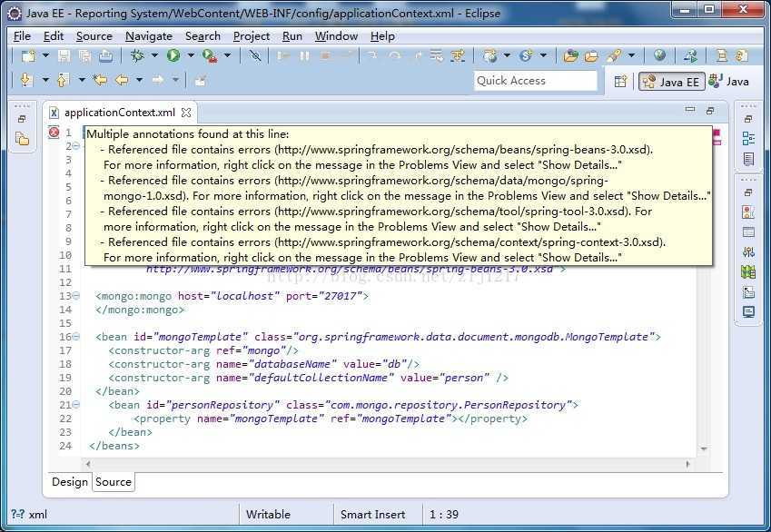771x532 pixels.
Task: Click the horizontal scrollbar right arrow
Action: tap(687, 464)
